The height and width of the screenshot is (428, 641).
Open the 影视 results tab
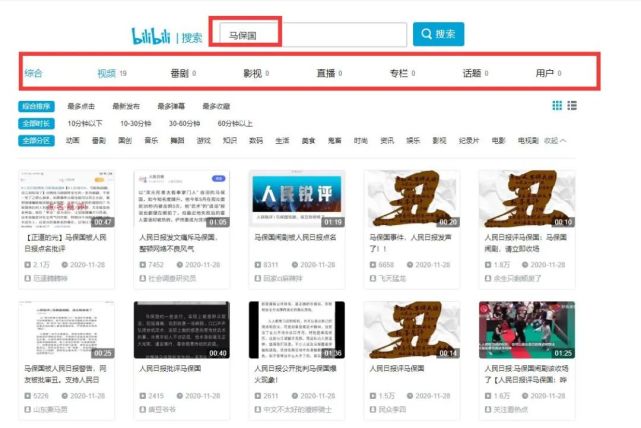pos(256,73)
